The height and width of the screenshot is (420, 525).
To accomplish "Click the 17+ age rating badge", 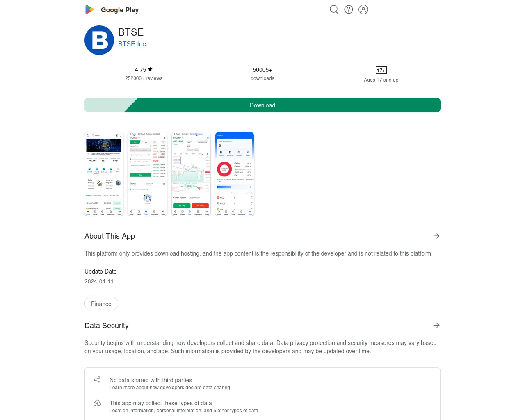I will pyautogui.click(x=381, y=70).
